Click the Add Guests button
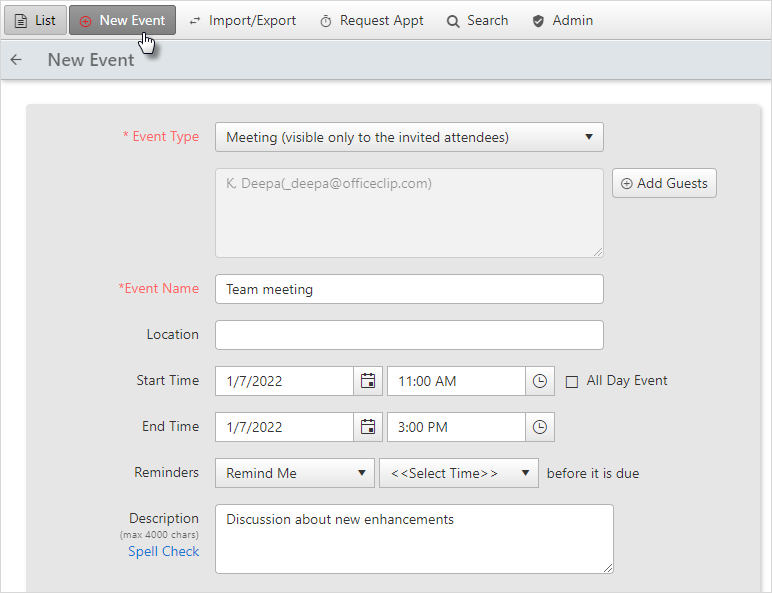Screen dimensions: 772x593 (x=664, y=183)
